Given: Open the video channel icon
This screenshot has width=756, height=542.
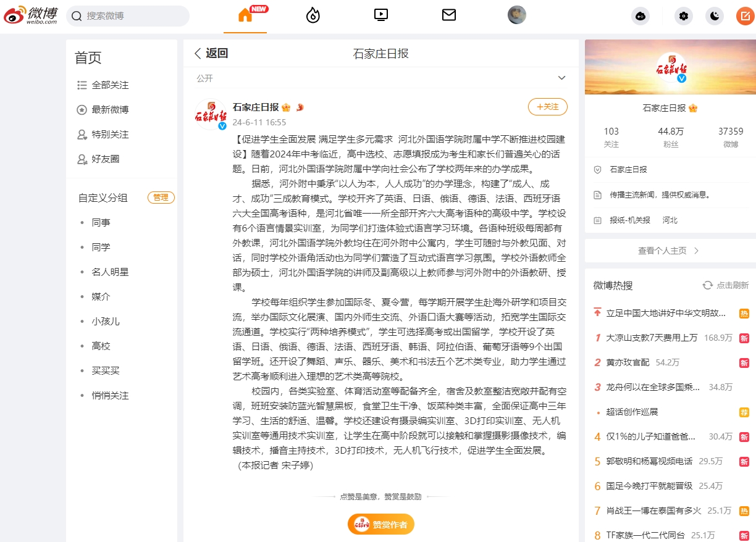Looking at the screenshot, I should [x=381, y=15].
